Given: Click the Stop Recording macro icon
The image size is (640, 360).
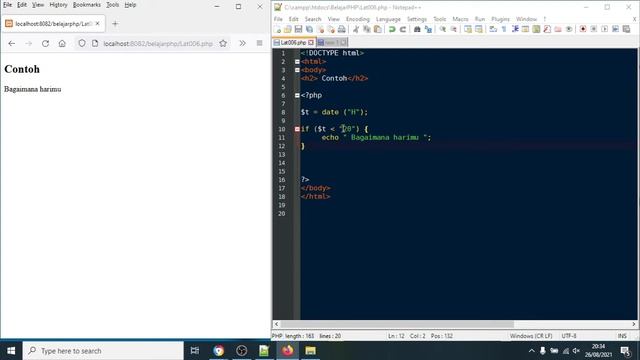Looking at the screenshot, I should (x=594, y=29).
